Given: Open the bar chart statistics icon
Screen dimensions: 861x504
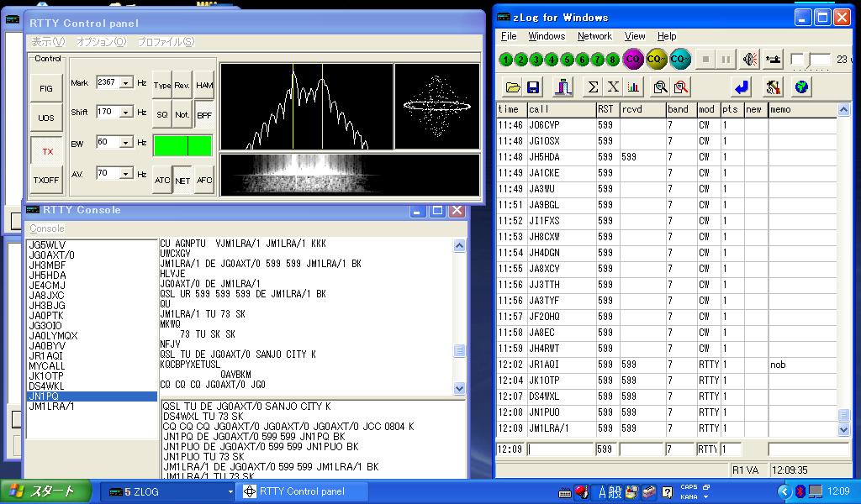Looking at the screenshot, I should tap(632, 87).
